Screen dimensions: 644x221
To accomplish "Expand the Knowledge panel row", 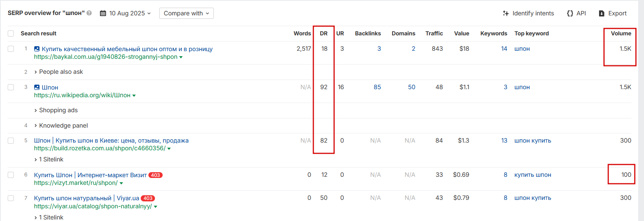I will point(61,126).
